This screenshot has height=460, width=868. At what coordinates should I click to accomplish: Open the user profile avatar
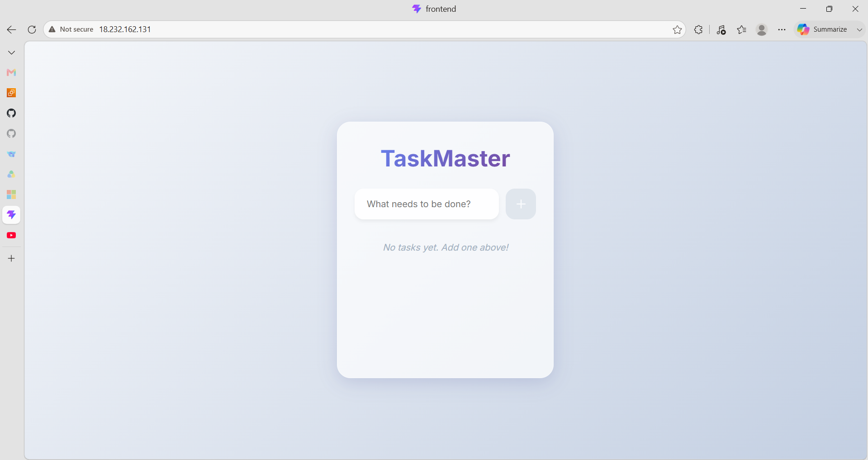[762, 29]
